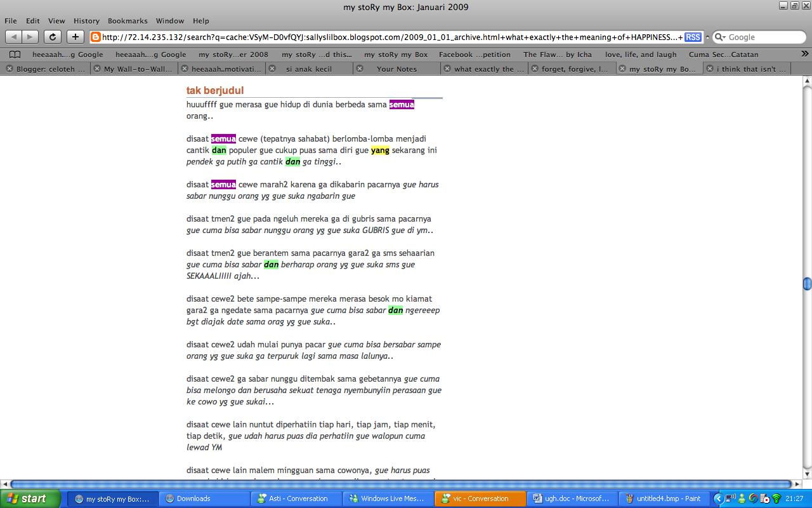The height and width of the screenshot is (508, 812).
Task: Switch to the 'Blogger: celoteh' tab
Action: (x=46, y=69)
